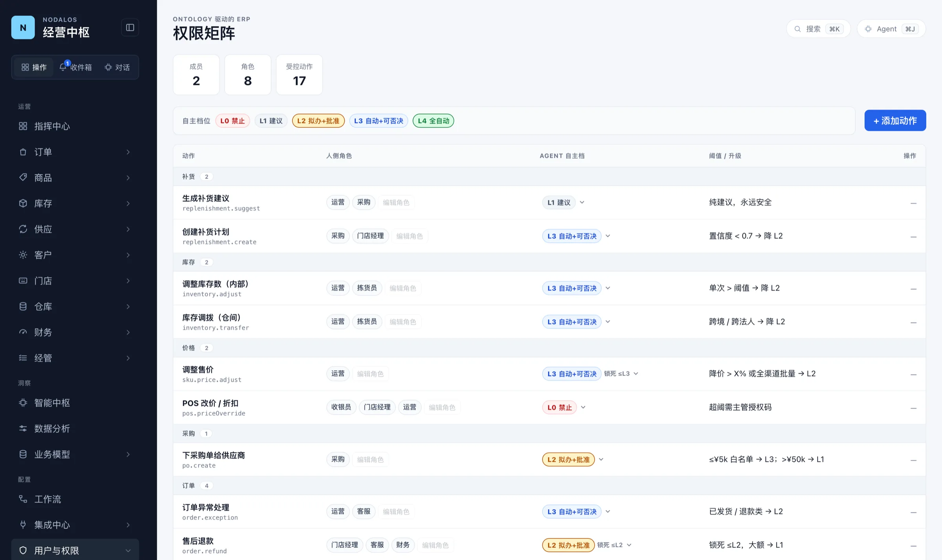This screenshot has width=942, height=560.
Task: Click the L2 拟办+批准 legend chip
Action: tap(318, 121)
